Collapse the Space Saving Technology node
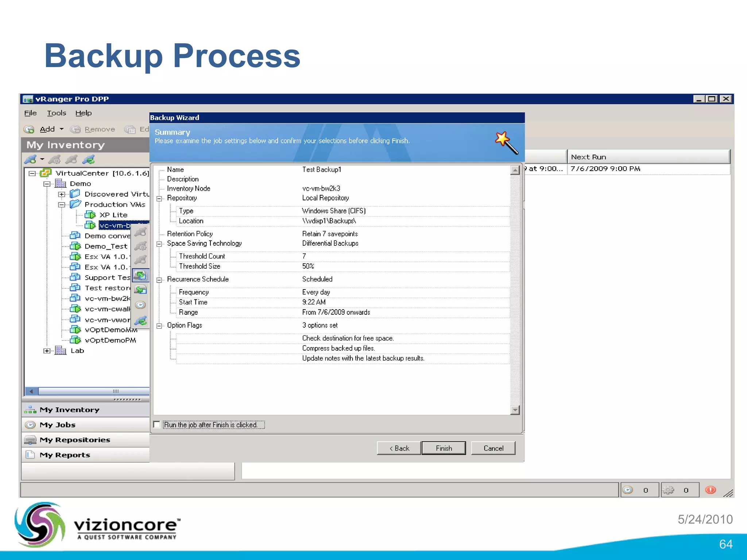 coord(159,244)
